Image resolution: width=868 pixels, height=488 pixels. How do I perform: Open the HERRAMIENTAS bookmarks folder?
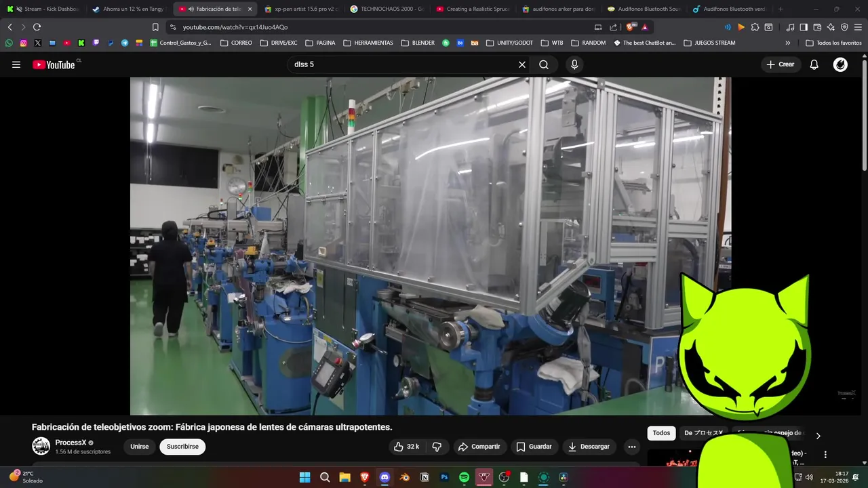tap(368, 43)
